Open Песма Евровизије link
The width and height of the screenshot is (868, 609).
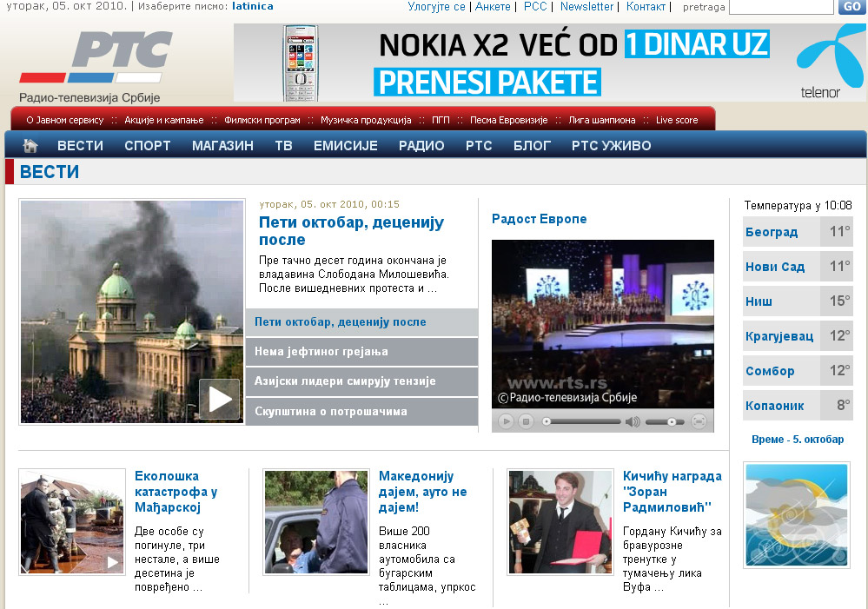tap(509, 120)
